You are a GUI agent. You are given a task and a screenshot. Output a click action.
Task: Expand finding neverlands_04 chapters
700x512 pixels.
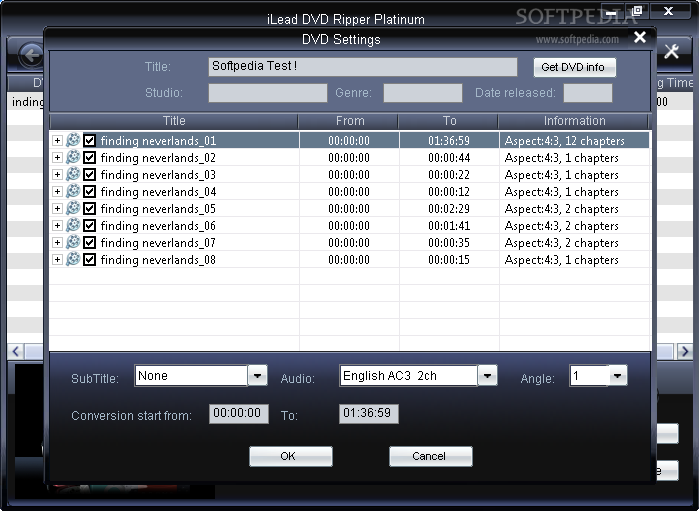[57, 191]
